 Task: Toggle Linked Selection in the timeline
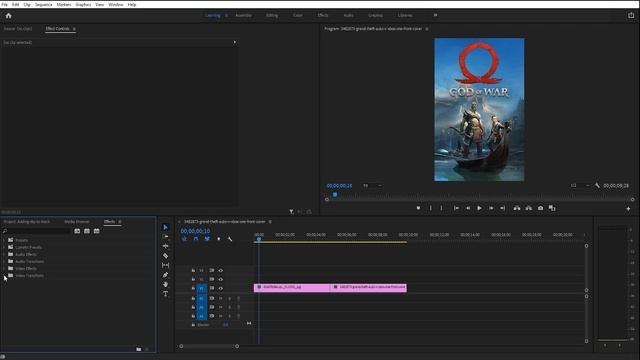pyautogui.click(x=207, y=239)
